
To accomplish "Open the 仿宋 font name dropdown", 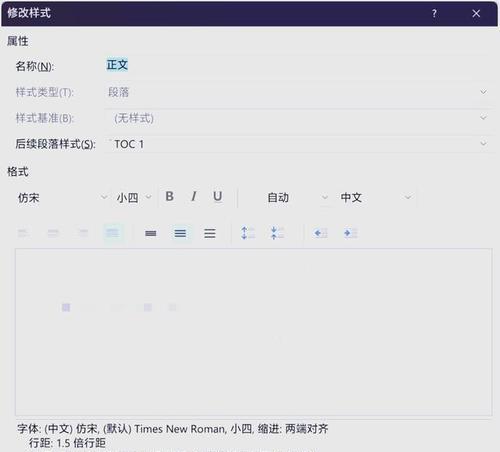I will (x=62, y=198).
